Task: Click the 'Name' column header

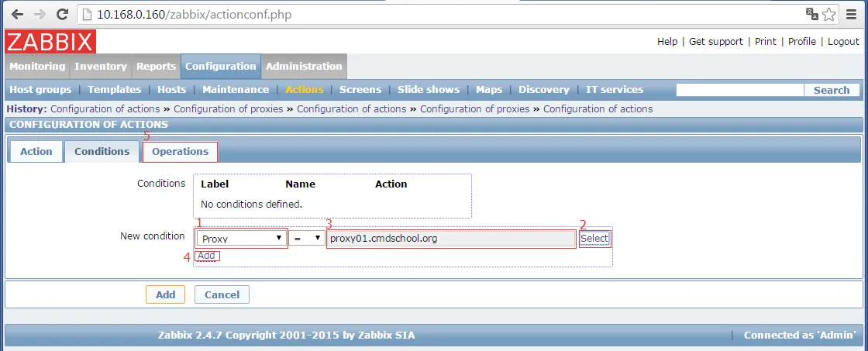Action: coord(301,184)
